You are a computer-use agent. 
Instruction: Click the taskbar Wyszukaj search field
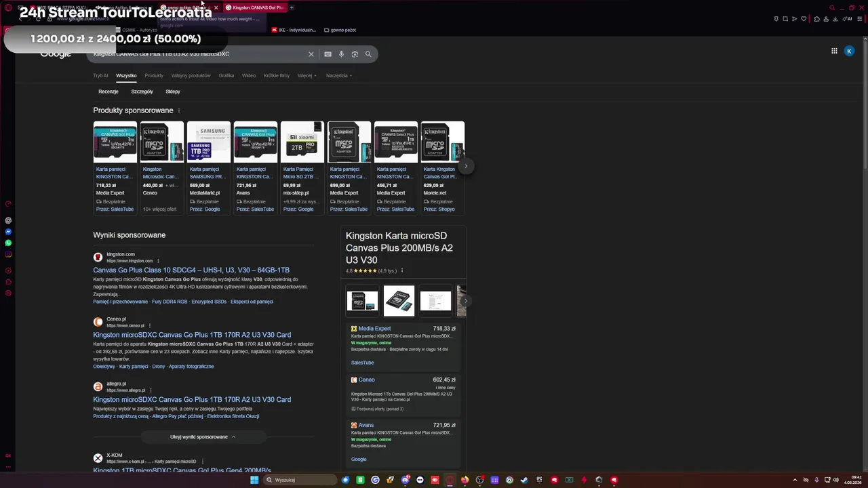point(300,480)
